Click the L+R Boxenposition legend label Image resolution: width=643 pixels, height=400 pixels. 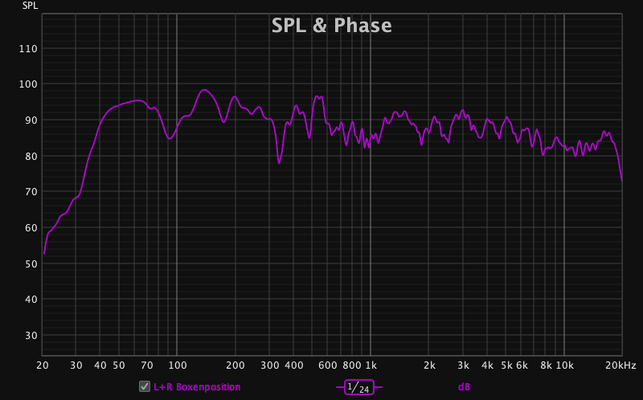coord(197,387)
